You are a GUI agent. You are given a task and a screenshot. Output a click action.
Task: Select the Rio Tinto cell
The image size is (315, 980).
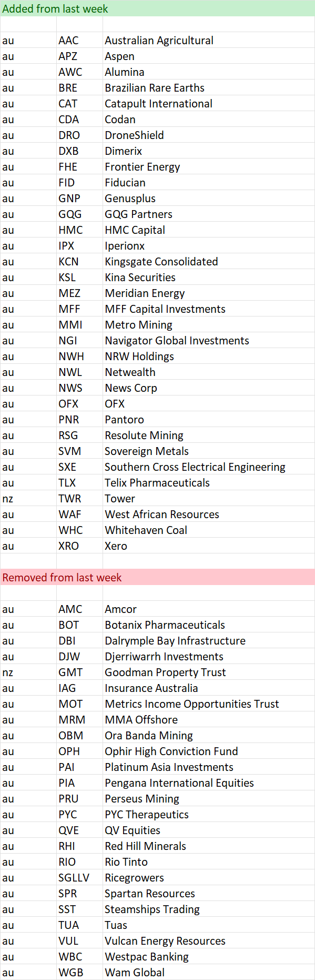(209, 862)
